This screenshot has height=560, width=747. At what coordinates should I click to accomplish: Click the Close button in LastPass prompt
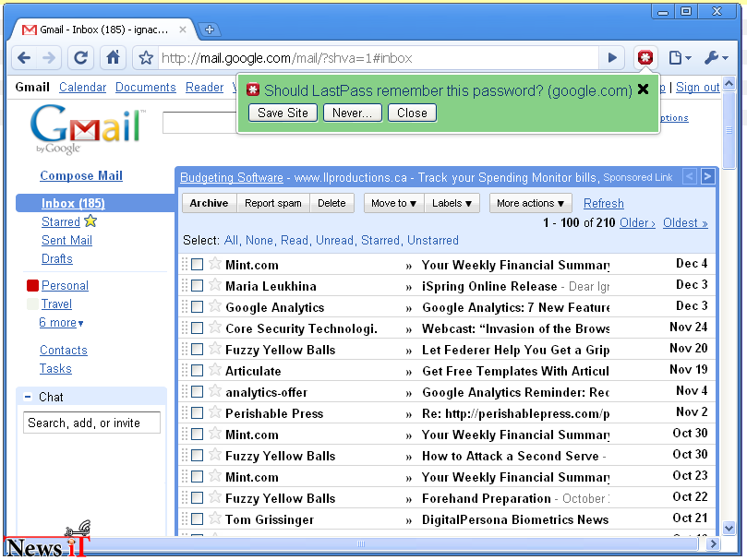tap(412, 113)
